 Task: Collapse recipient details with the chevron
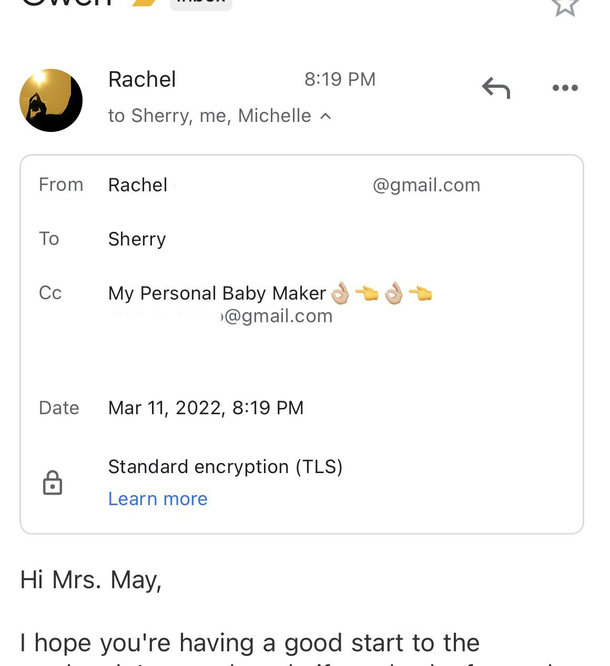(325, 117)
